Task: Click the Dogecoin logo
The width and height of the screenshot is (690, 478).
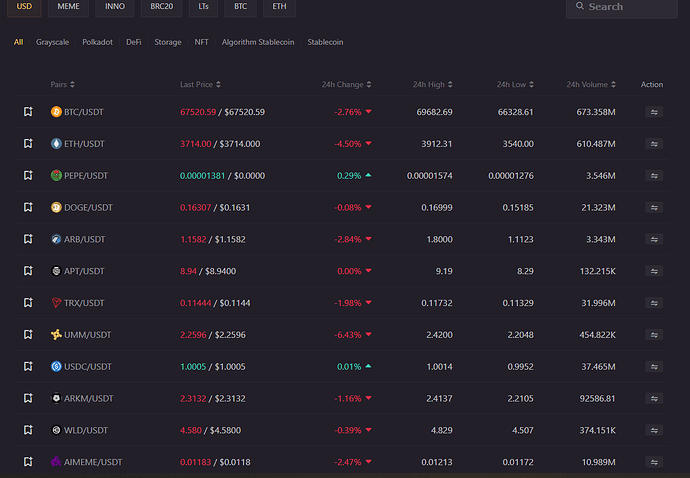Action: click(x=56, y=207)
